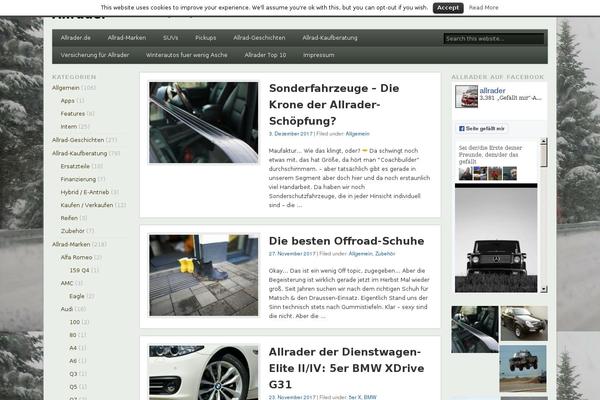The image size is (600, 400).
Task: Open Versicherung für Allrader in the menu
Action: [x=95, y=55]
